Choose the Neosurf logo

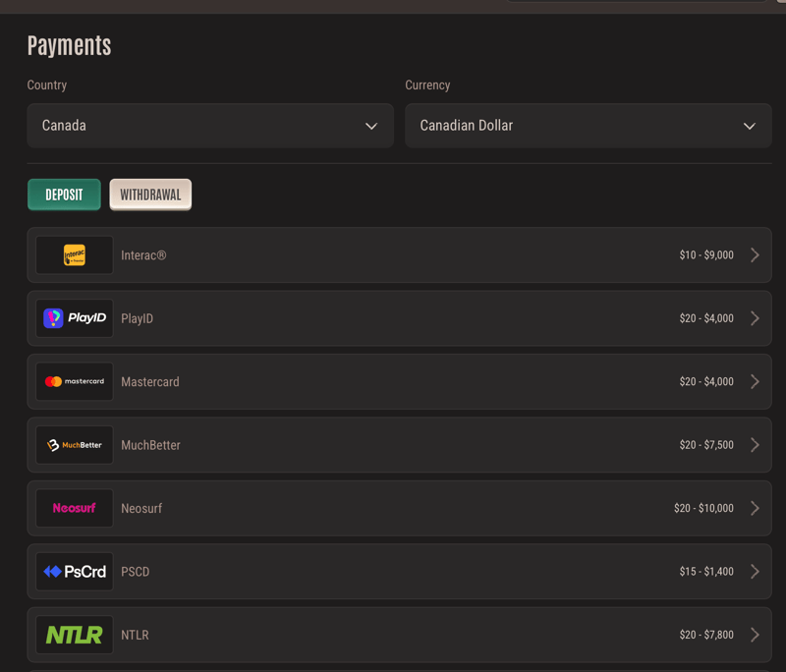(75, 508)
